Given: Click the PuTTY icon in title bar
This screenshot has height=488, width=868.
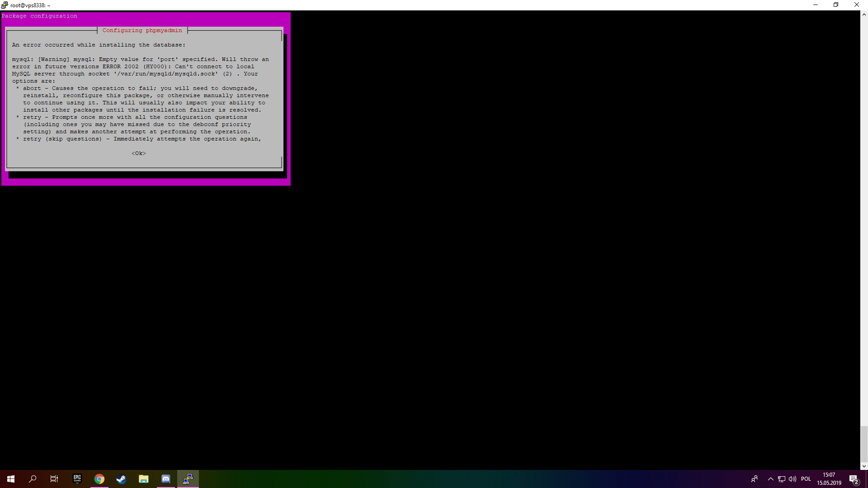Looking at the screenshot, I should 5,5.
